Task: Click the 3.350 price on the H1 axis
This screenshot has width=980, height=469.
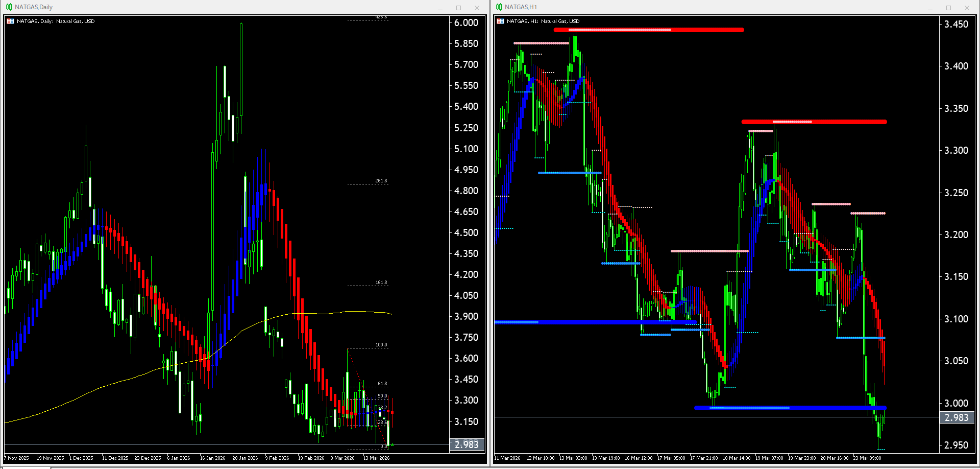Action: click(x=957, y=108)
